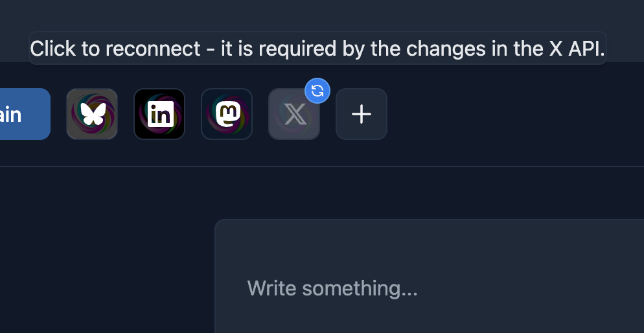
Task: Focus the post composer text area
Action: coord(389,288)
